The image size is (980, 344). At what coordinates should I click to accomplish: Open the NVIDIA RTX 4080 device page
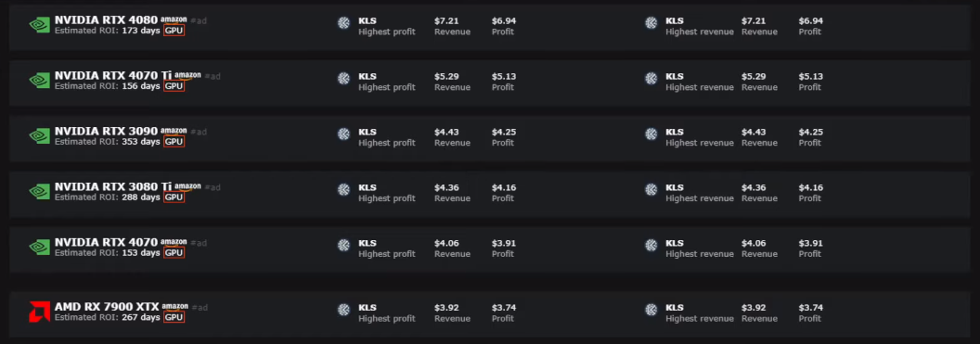pyautogui.click(x=106, y=20)
